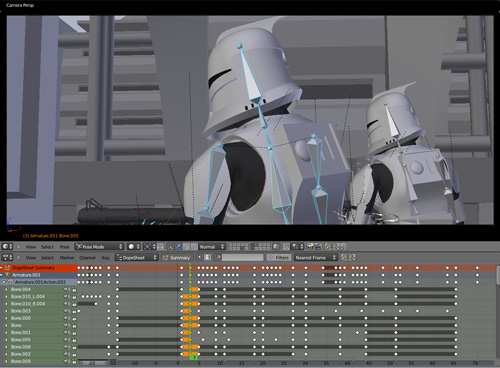Open the 3D view View menu
This screenshot has height=368, width=500.
pyautogui.click(x=31, y=247)
